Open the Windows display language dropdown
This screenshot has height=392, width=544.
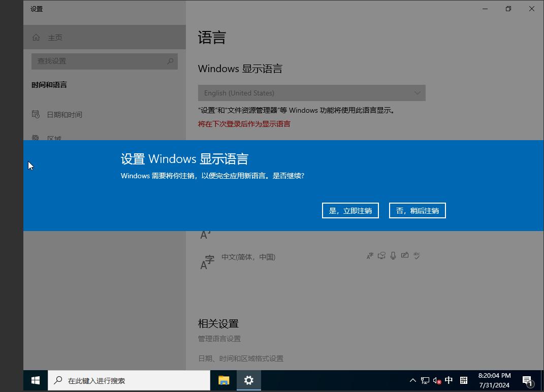[x=311, y=93]
